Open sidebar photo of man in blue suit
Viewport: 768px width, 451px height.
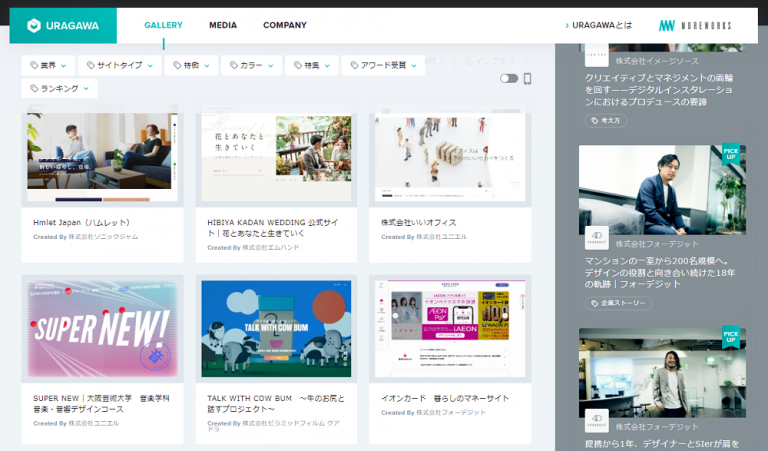[x=662, y=190]
